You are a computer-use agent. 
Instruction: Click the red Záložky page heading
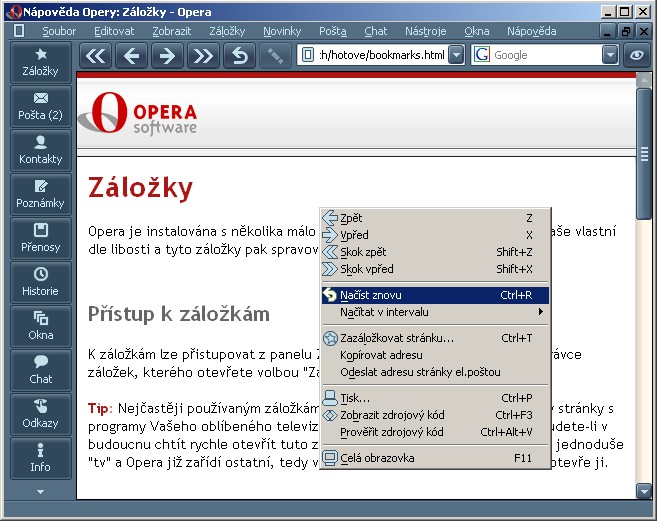[140, 188]
